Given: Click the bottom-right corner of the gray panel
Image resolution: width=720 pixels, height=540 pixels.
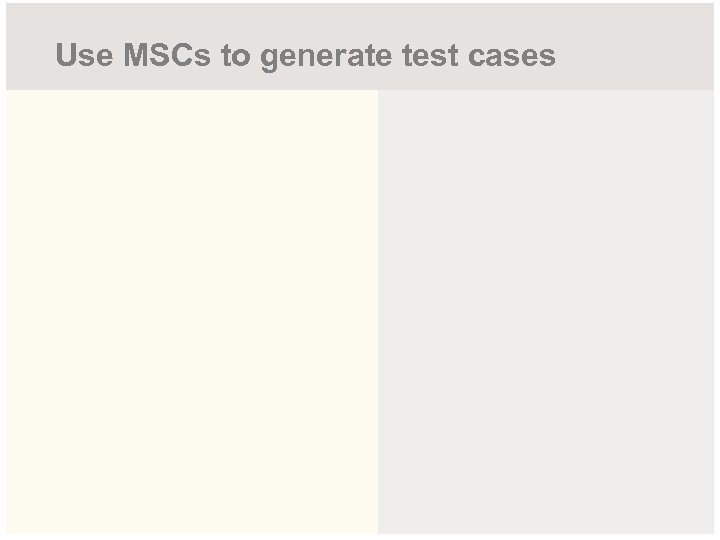Looking at the screenshot, I should click(x=710, y=530).
